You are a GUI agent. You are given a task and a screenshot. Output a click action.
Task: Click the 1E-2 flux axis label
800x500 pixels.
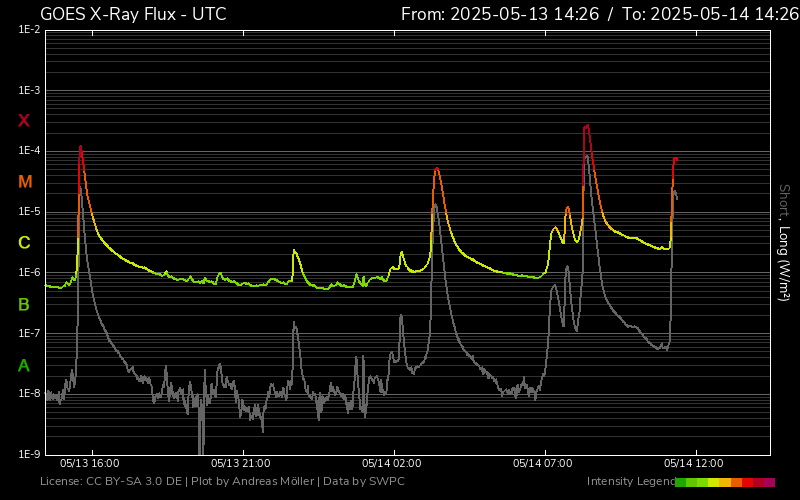(x=29, y=30)
